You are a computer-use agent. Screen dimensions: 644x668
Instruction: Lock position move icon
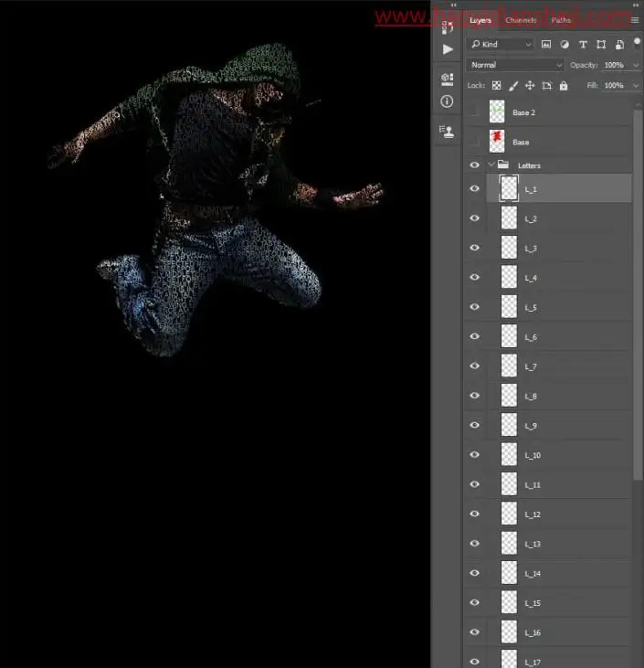point(530,86)
